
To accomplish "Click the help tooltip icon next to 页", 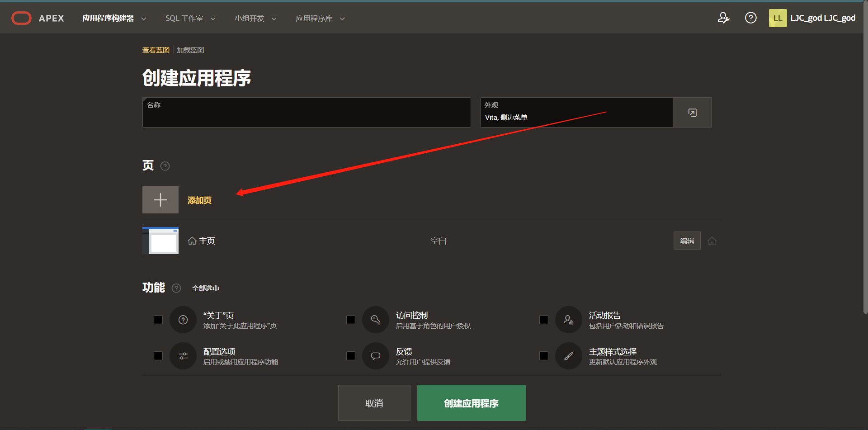I will (165, 166).
